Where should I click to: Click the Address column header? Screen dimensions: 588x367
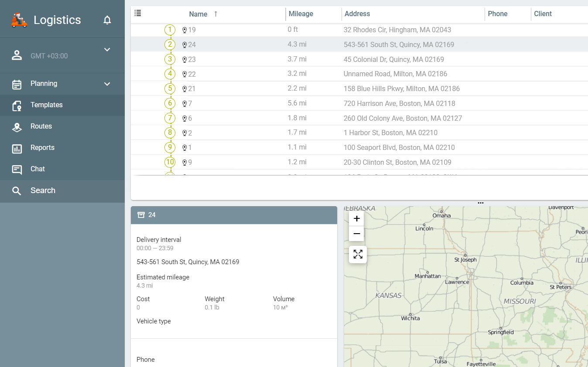coord(357,14)
